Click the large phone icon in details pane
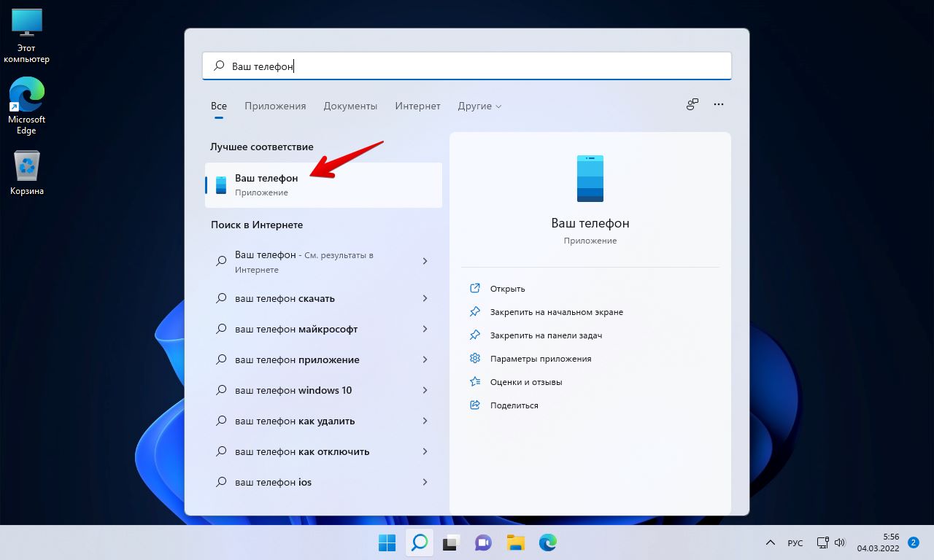 pyautogui.click(x=590, y=178)
